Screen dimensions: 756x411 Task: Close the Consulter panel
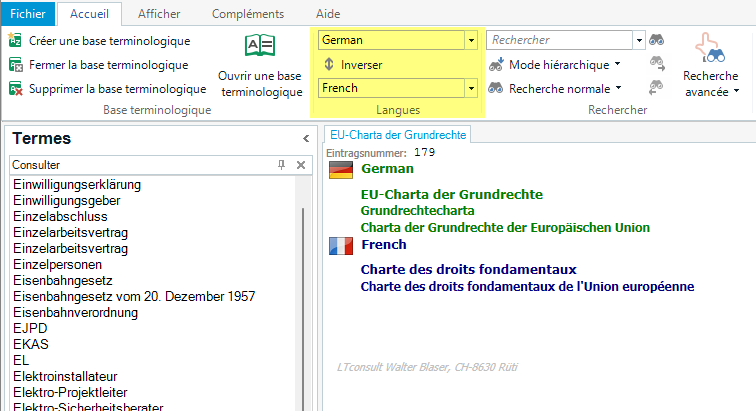coord(301,165)
